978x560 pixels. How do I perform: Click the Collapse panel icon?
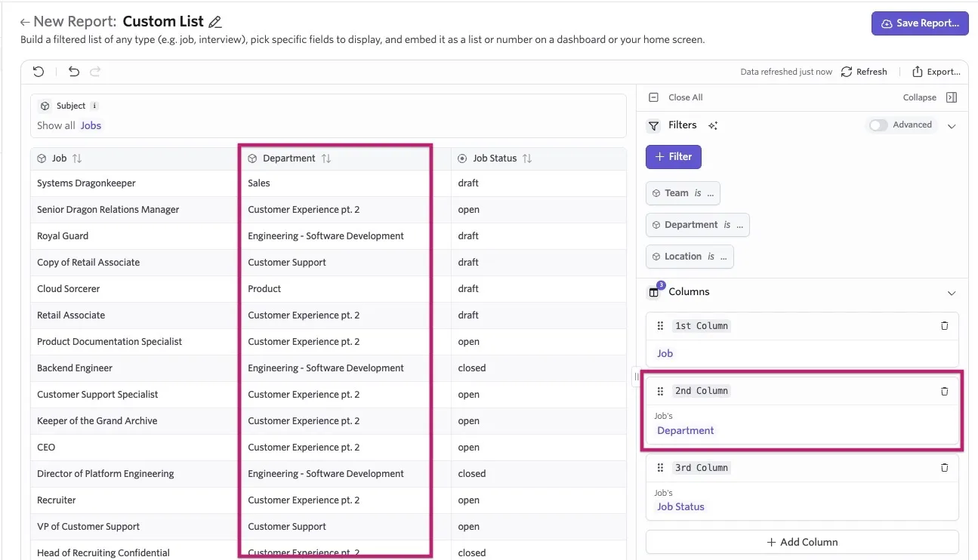952,97
